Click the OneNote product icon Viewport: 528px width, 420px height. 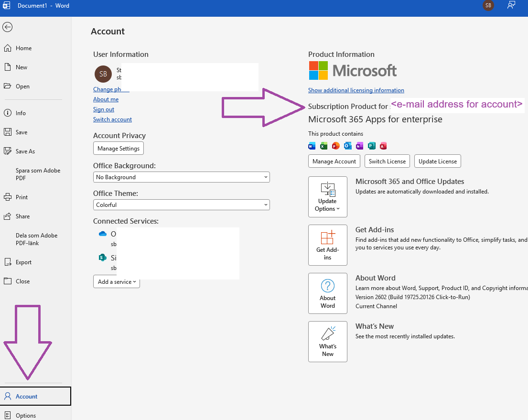(360, 146)
